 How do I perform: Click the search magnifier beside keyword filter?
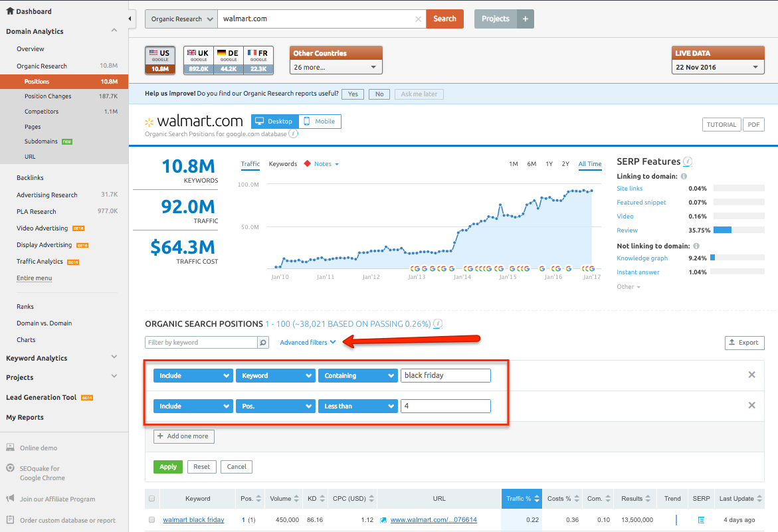click(263, 343)
